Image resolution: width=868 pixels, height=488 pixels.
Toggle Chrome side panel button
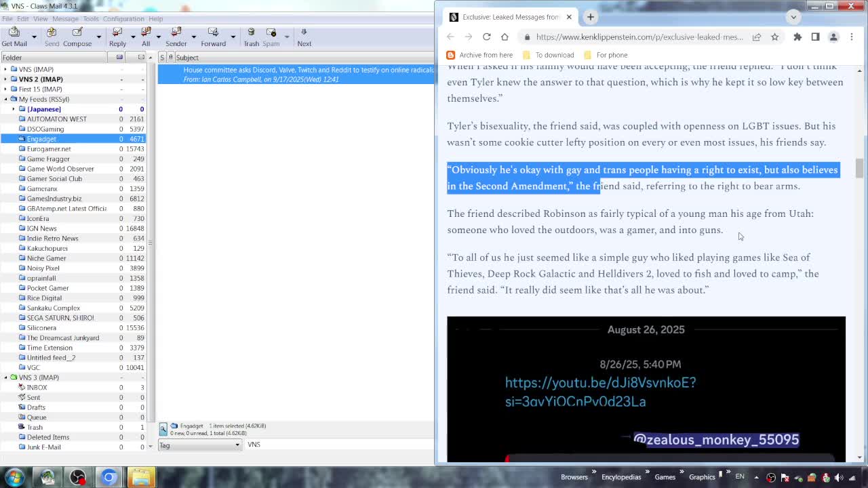[815, 37]
